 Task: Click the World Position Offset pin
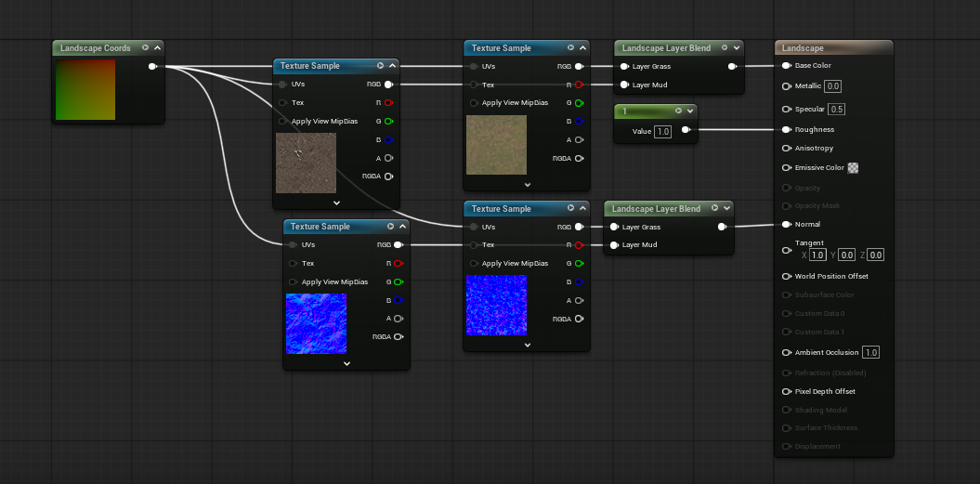click(786, 276)
